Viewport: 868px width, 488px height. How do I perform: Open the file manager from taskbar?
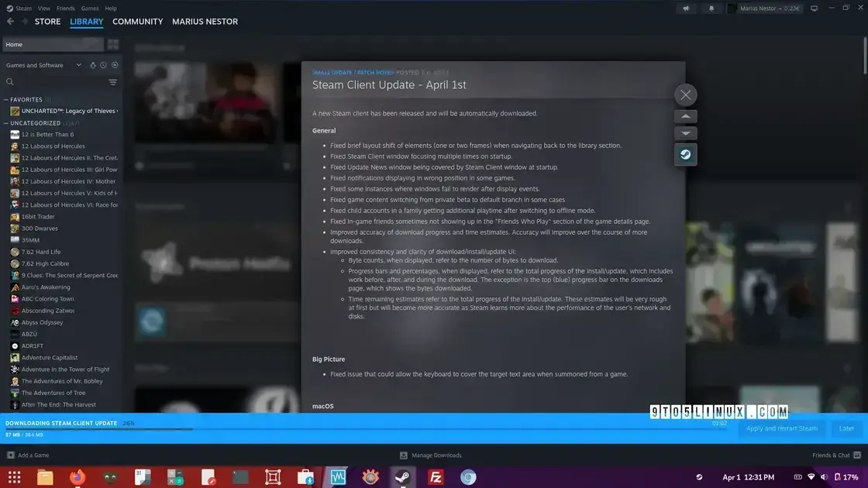pyautogui.click(x=46, y=477)
